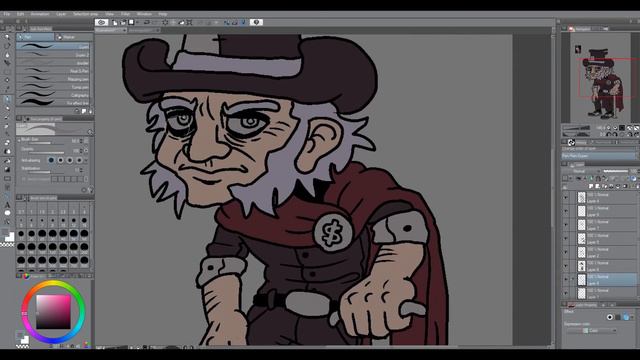The height and width of the screenshot is (360, 640).
Task: Select the rectangular Selection area tool
Action: (7, 71)
